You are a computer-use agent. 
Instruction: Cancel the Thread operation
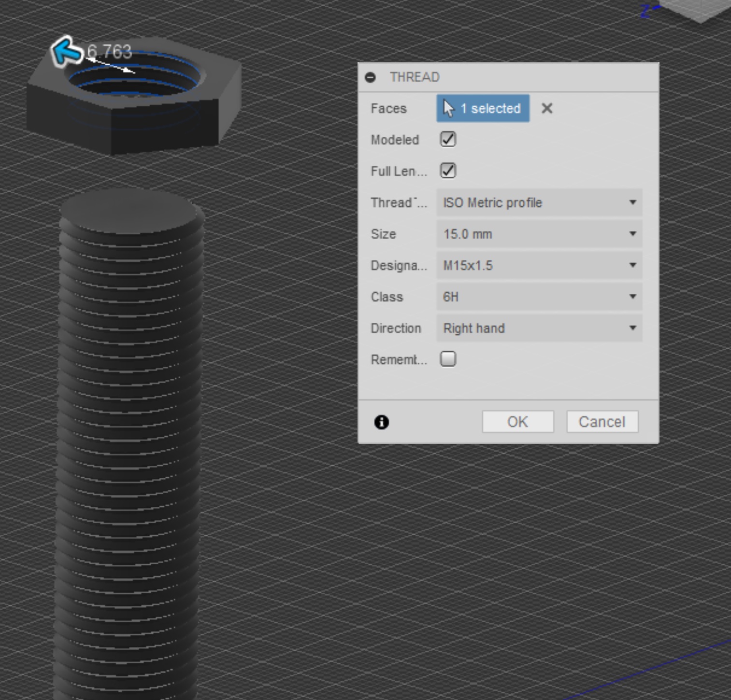pyautogui.click(x=602, y=421)
